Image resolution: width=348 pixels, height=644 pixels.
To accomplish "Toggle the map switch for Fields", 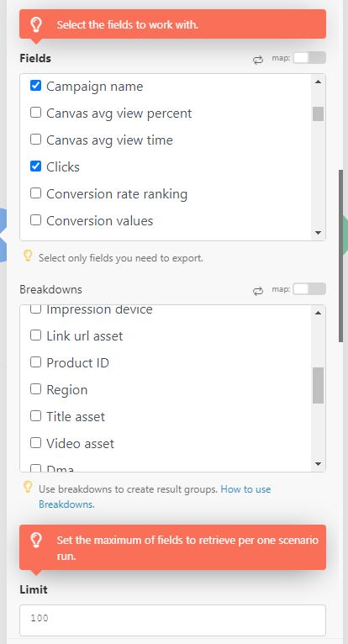I will click(x=309, y=58).
